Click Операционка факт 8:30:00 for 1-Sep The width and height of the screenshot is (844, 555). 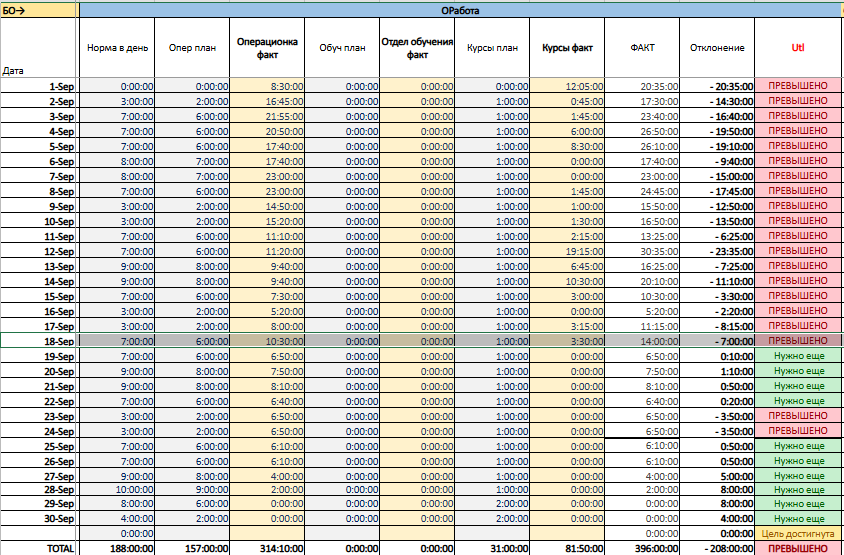[x=267, y=86]
